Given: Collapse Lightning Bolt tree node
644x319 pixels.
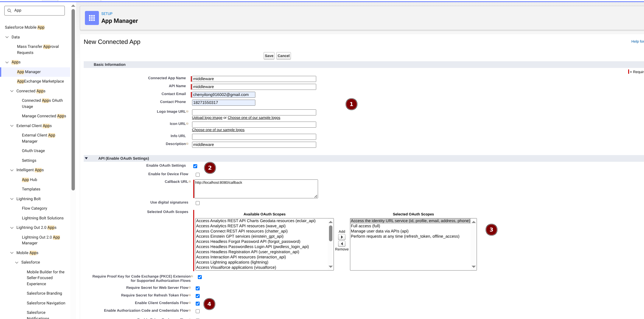Looking at the screenshot, I should [12, 199].
